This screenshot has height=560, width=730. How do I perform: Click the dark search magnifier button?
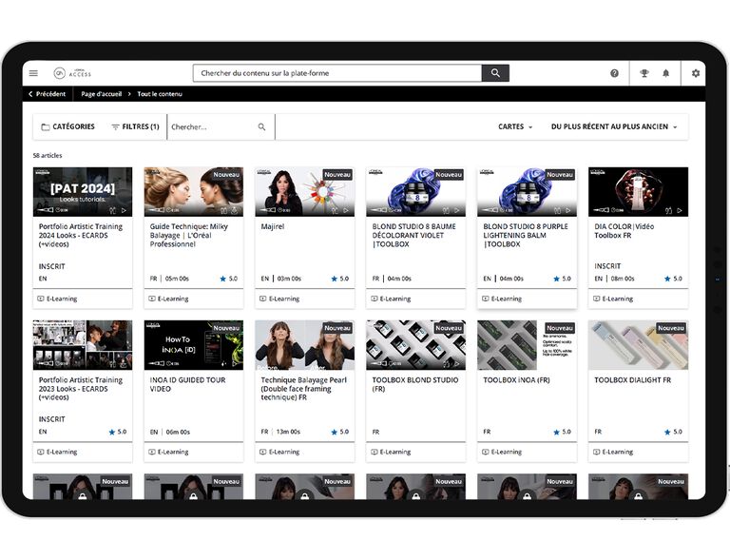click(495, 73)
